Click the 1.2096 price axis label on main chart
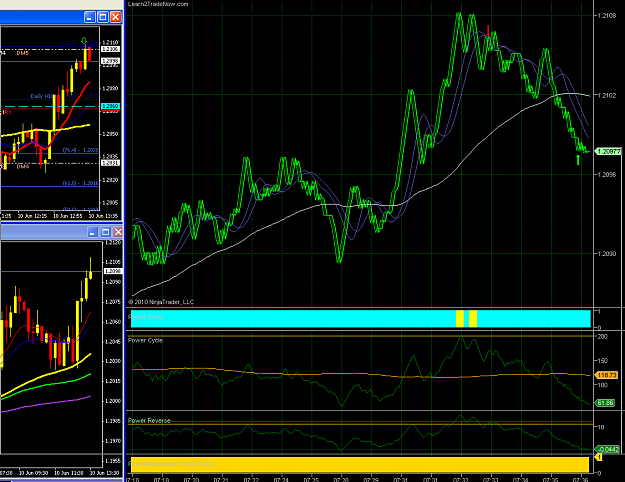The width and height of the screenshot is (625, 482). [606, 175]
